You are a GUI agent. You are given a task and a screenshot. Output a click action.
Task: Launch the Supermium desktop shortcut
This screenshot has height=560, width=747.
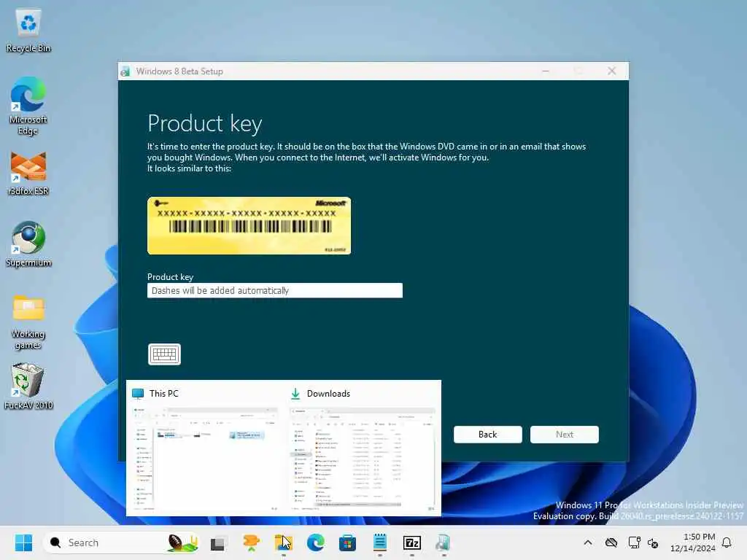(x=28, y=244)
